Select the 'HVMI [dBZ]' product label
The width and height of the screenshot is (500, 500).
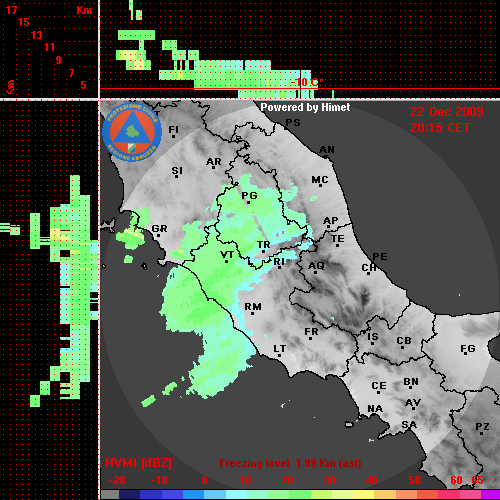tap(138, 463)
